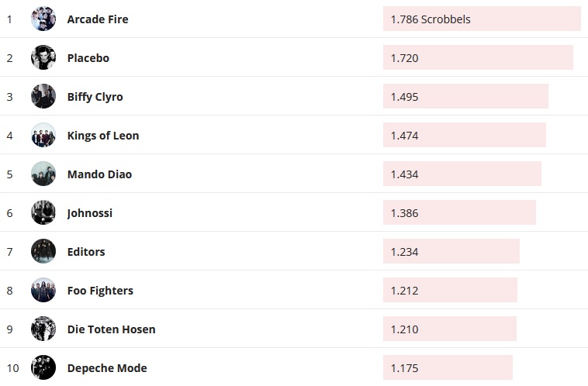Open the Biffy Clyro avatar thumbnail
588x386 pixels.
pos(43,96)
